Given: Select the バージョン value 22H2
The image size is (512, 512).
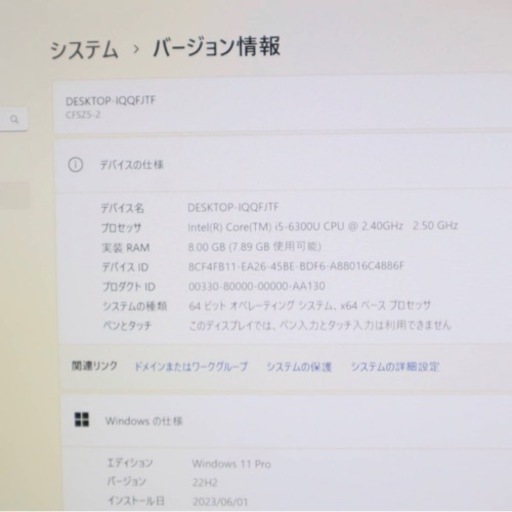Looking at the screenshot, I should coord(205,482).
